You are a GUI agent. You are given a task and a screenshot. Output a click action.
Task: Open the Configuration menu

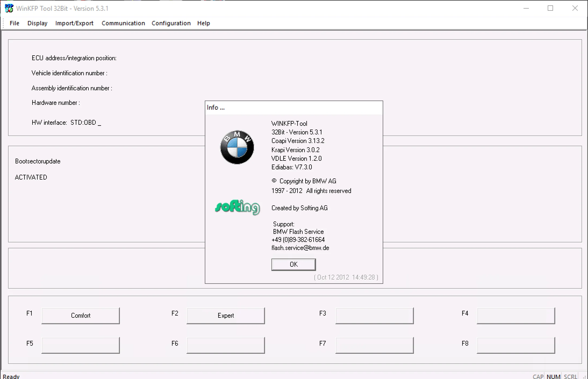171,23
